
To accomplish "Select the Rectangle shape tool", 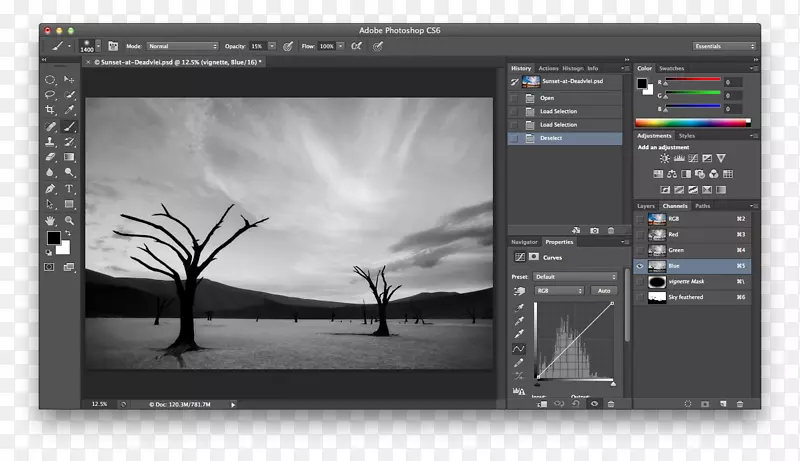I will click(x=69, y=204).
